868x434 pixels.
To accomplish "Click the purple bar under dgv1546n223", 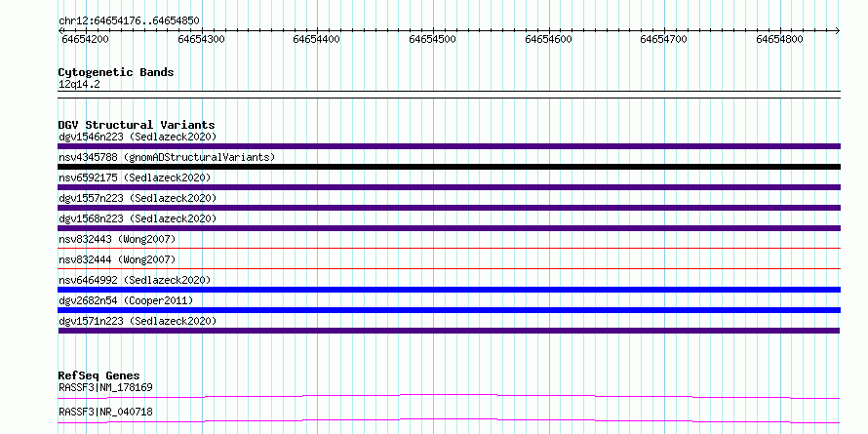I will click(449, 146).
